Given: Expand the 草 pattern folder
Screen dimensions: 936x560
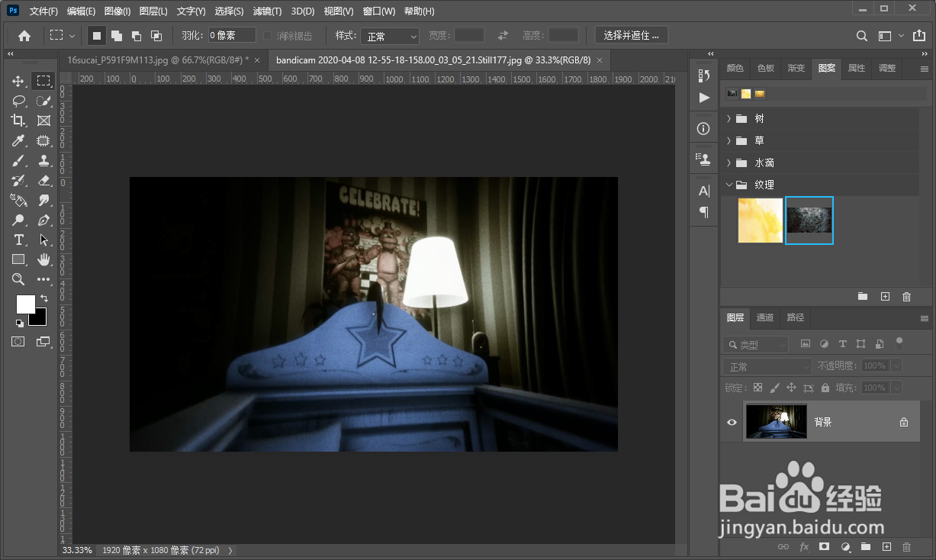Looking at the screenshot, I should (x=729, y=141).
